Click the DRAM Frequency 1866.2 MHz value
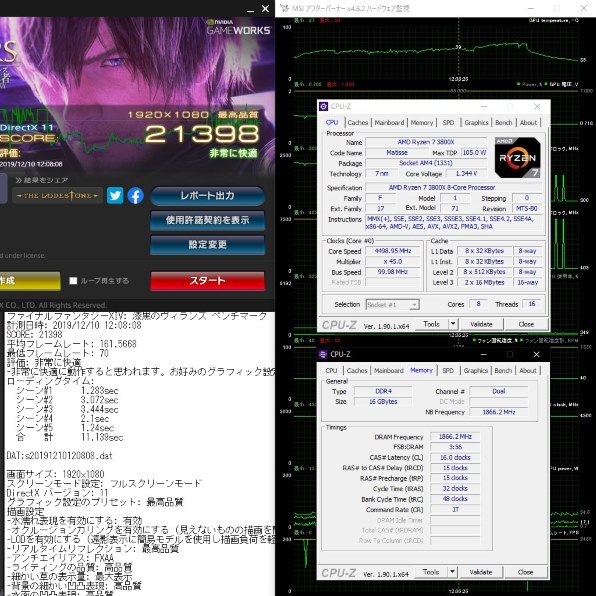The width and height of the screenshot is (596, 596). tap(455, 437)
